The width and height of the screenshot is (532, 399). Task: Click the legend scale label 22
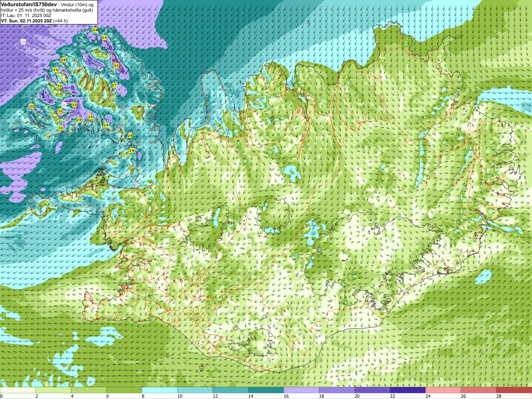pos(392,396)
